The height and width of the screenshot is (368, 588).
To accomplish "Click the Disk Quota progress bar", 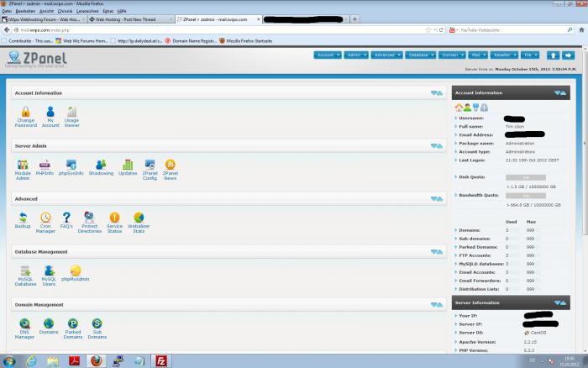I will (525, 177).
